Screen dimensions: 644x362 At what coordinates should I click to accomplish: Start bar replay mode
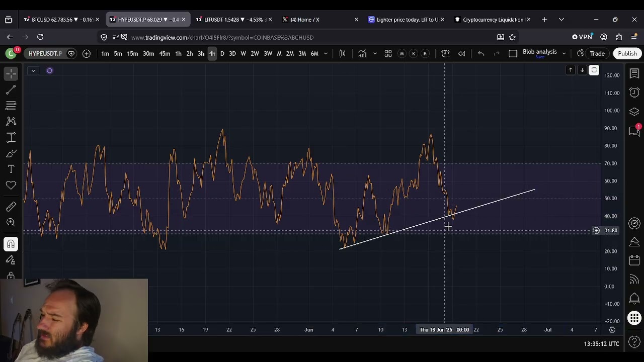[x=461, y=53]
